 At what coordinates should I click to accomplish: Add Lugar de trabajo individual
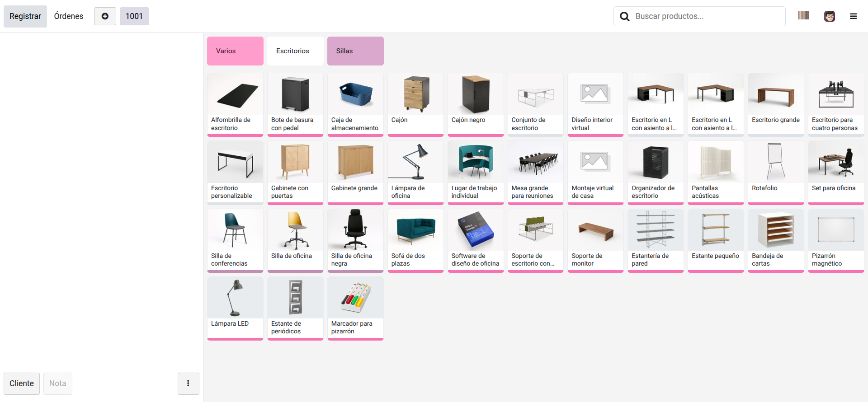[476, 173]
